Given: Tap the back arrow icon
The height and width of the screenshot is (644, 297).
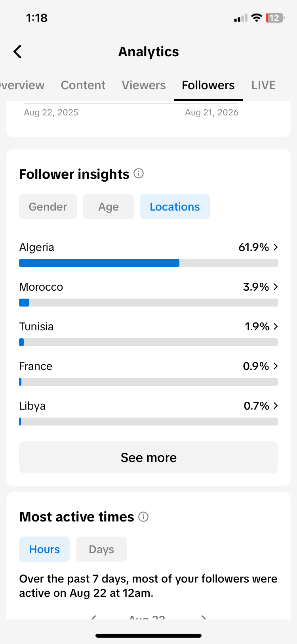Looking at the screenshot, I should [x=17, y=52].
